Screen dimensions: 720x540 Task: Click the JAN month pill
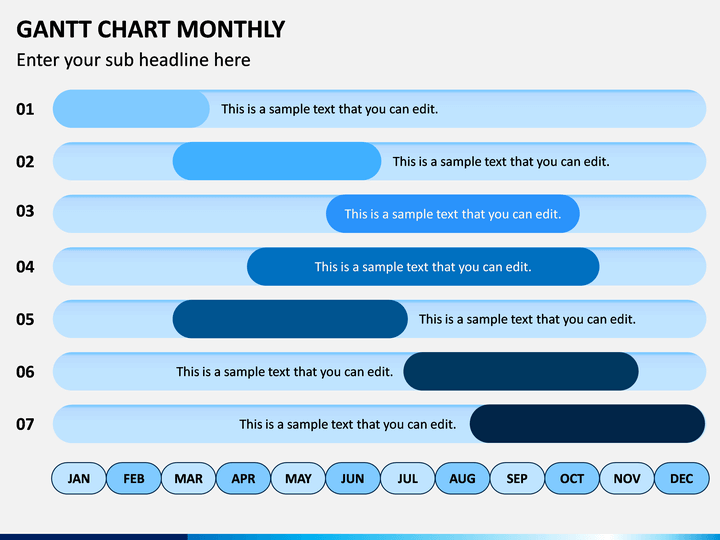(79, 478)
